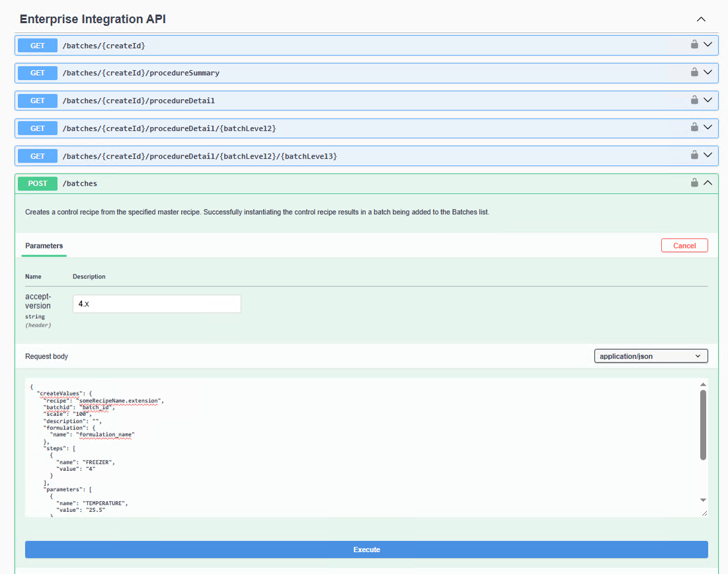The image size is (728, 574).
Task: Click the lock icon on procedureSummary row
Action: tap(694, 71)
